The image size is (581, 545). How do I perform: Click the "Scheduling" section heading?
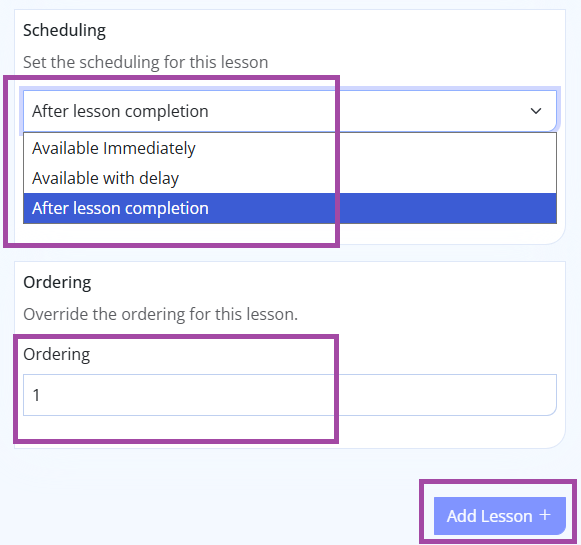(x=64, y=30)
